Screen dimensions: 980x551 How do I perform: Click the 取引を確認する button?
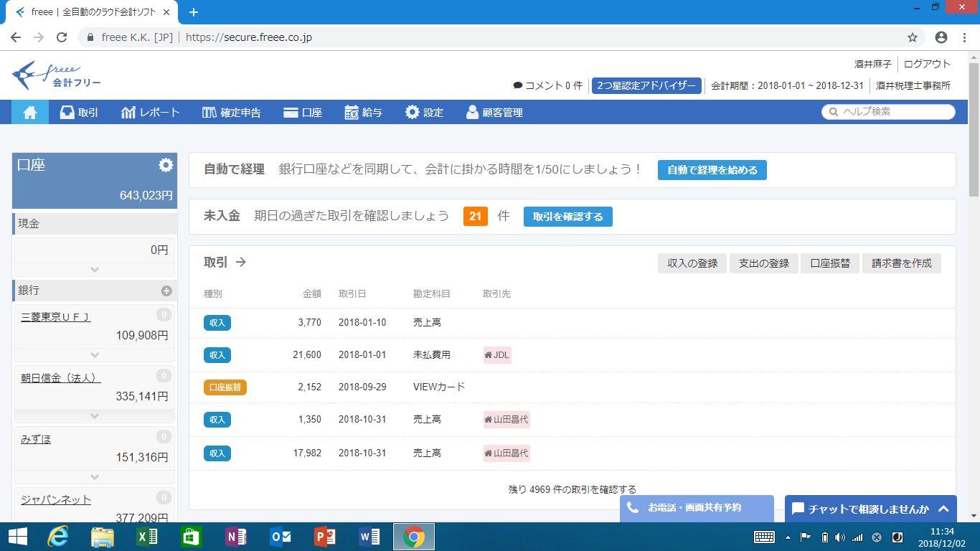click(567, 217)
